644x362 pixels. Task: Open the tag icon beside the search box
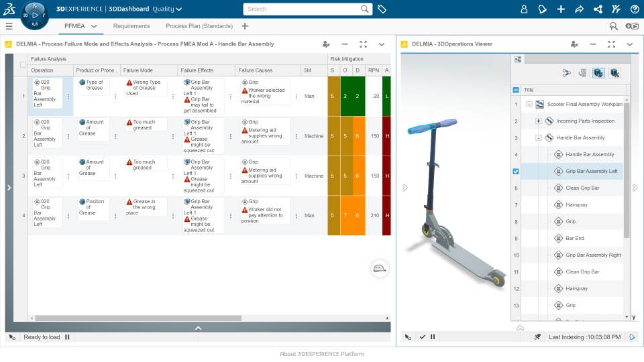pos(382,9)
